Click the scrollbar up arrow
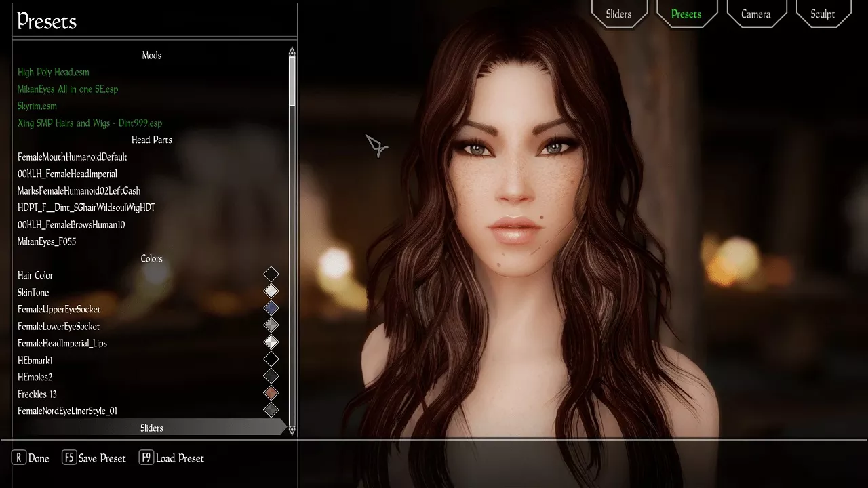The height and width of the screenshot is (488, 868). (x=292, y=52)
